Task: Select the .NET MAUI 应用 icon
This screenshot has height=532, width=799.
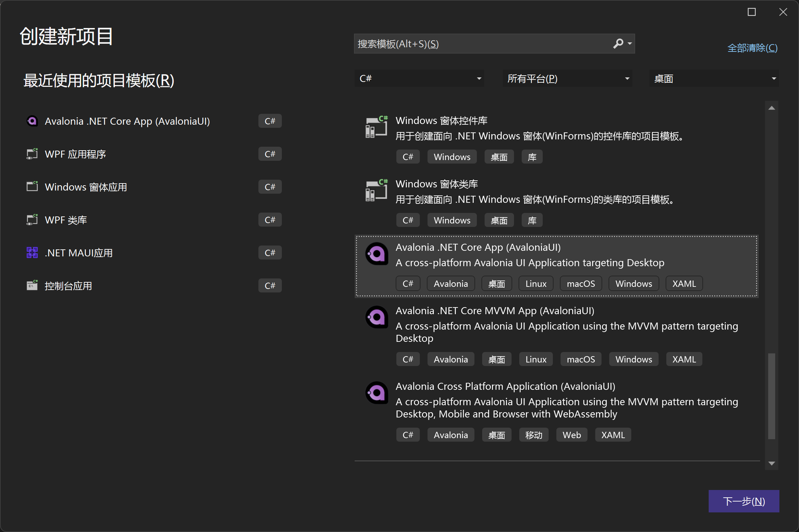Action: click(32, 252)
